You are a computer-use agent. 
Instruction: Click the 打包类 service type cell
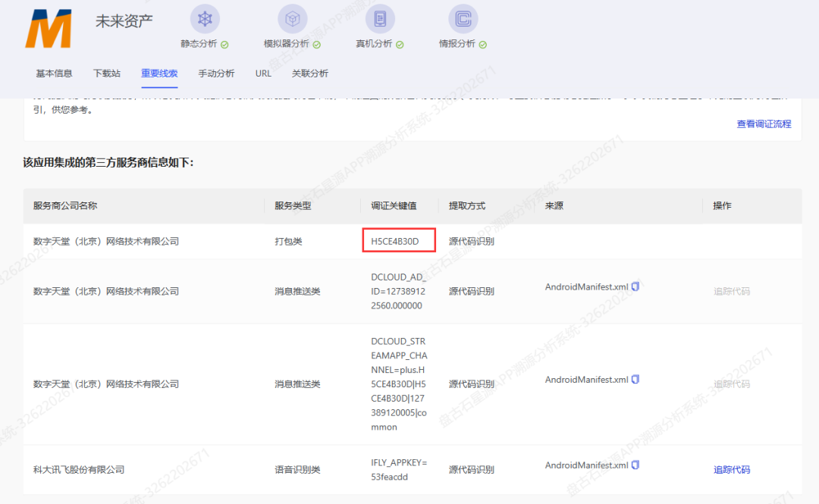pyautogui.click(x=288, y=241)
